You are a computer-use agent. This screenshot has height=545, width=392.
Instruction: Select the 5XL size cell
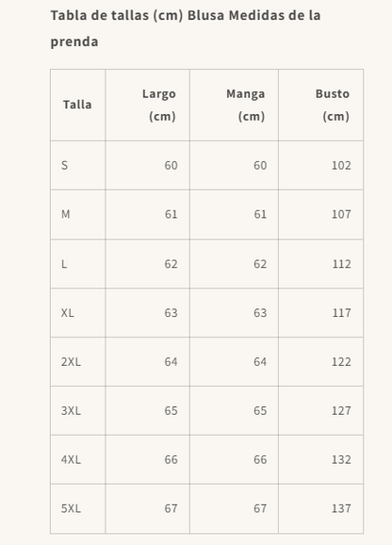pyautogui.click(x=78, y=509)
